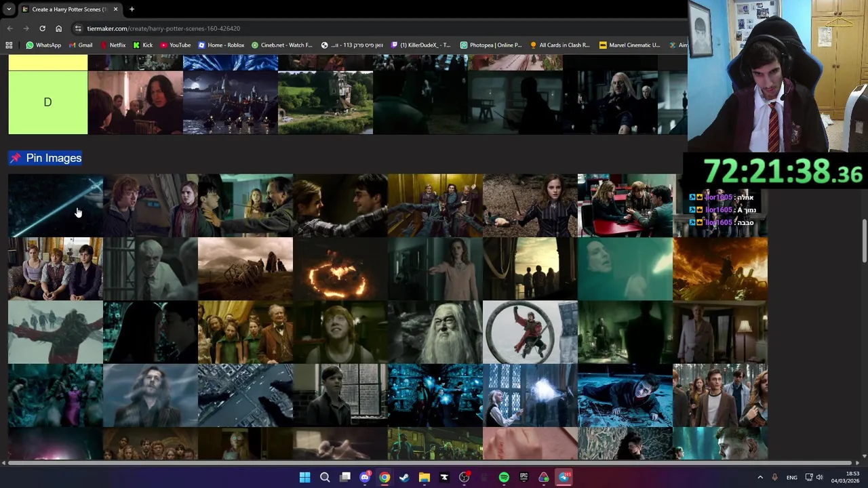Open the All Cards in Clash Royale bookmark

click(560, 45)
